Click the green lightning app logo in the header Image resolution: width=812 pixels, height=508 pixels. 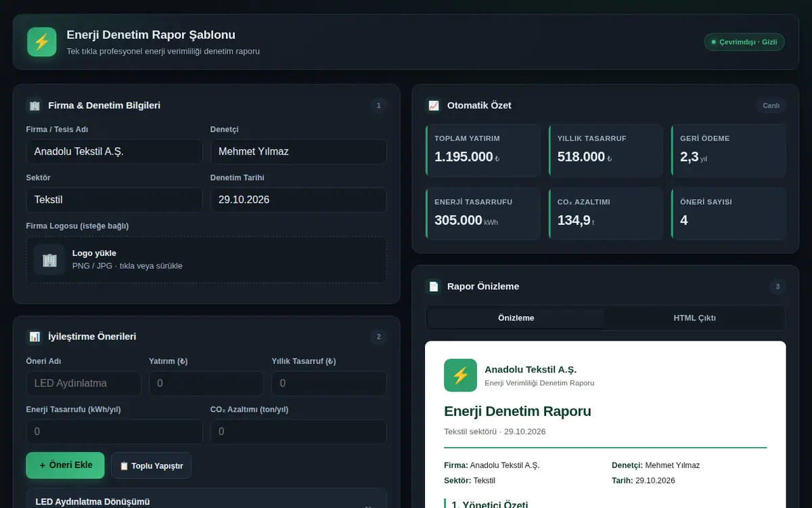click(x=42, y=42)
